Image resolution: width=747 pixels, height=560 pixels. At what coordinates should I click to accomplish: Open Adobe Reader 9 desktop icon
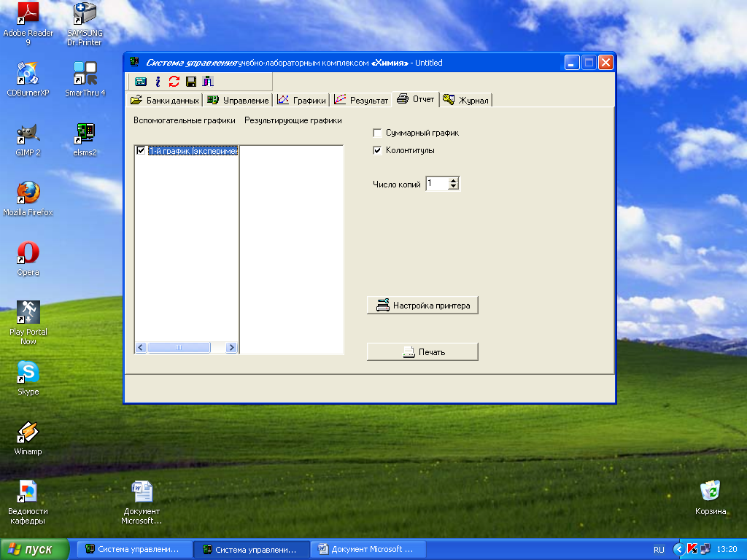[28, 24]
